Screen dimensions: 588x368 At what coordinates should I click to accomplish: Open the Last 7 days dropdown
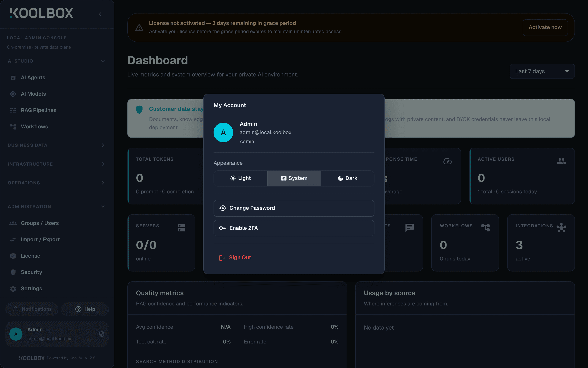[542, 71]
